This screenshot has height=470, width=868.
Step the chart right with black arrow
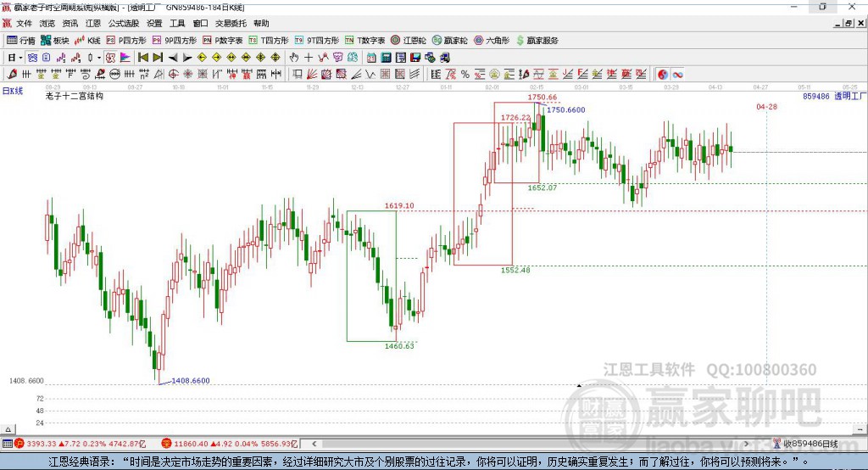point(187,58)
